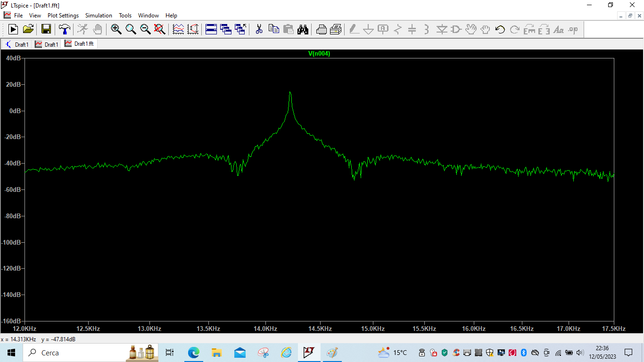Open the Mail app from the taskbar
Viewport: 644px width, 362px height.
240,353
